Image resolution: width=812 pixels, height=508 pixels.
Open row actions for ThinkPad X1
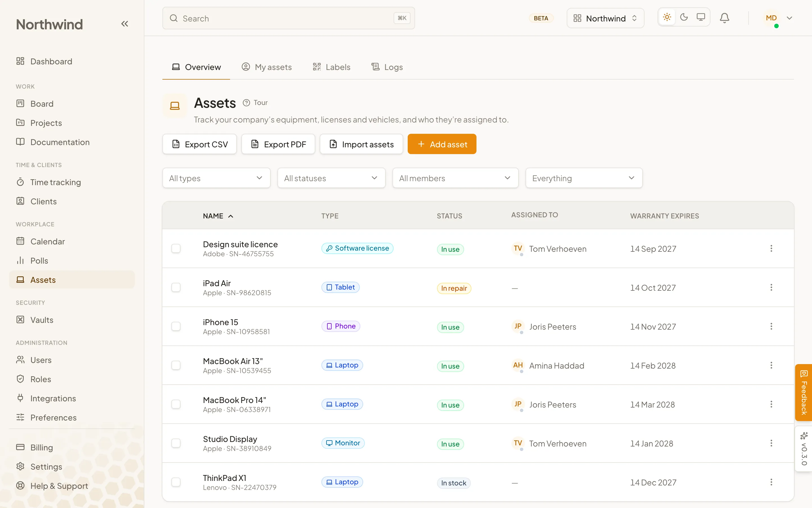(771, 482)
